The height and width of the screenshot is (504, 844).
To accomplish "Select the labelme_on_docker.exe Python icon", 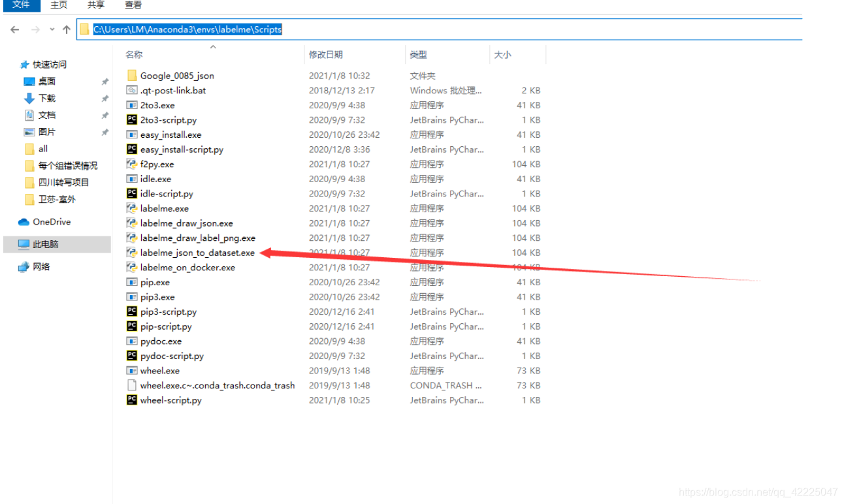I will (x=132, y=268).
